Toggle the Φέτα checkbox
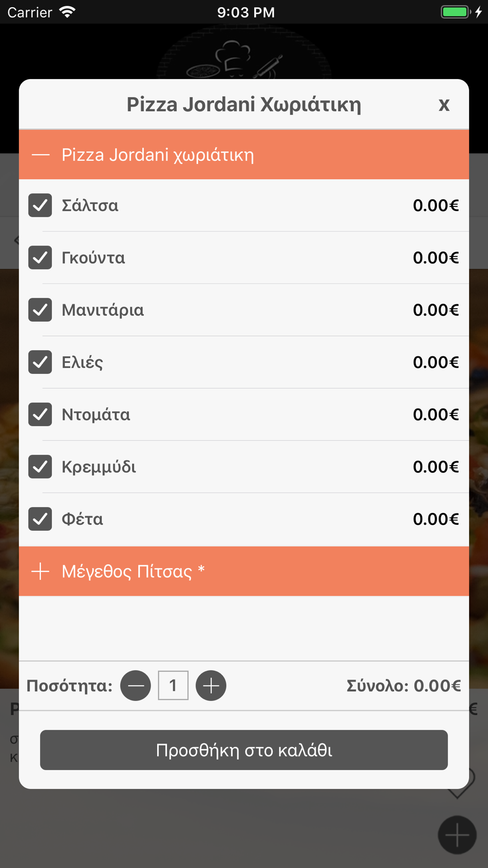 (40, 518)
